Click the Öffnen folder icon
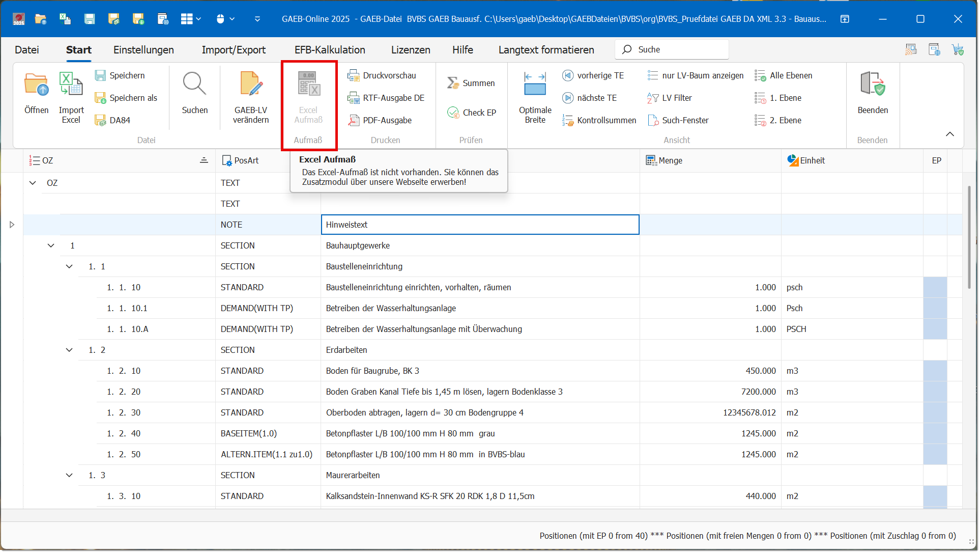The image size is (980, 553). [x=36, y=85]
